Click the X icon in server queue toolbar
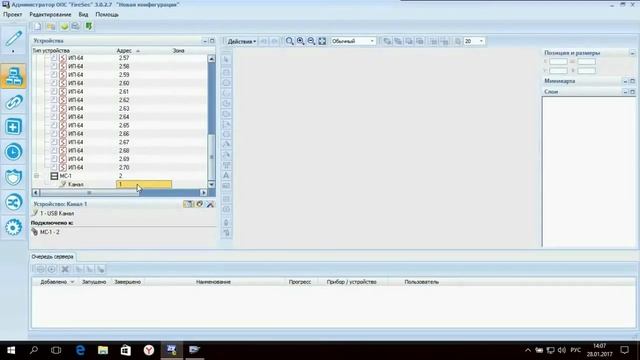This screenshot has width=640, height=360. [x=64, y=269]
